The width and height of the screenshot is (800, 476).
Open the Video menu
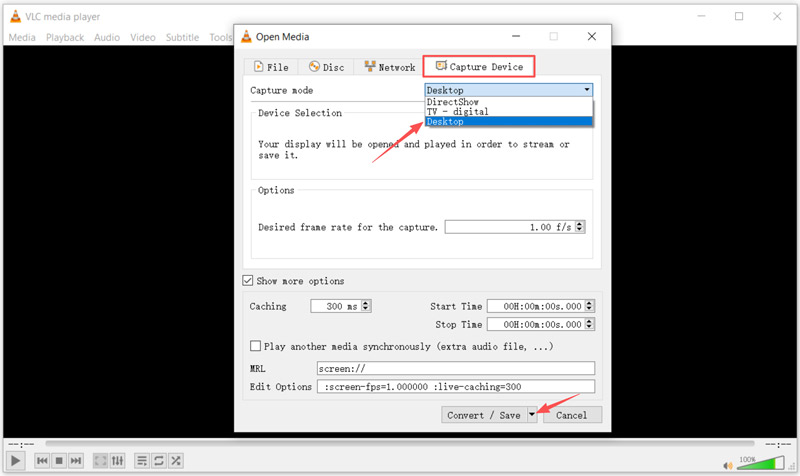coord(142,37)
